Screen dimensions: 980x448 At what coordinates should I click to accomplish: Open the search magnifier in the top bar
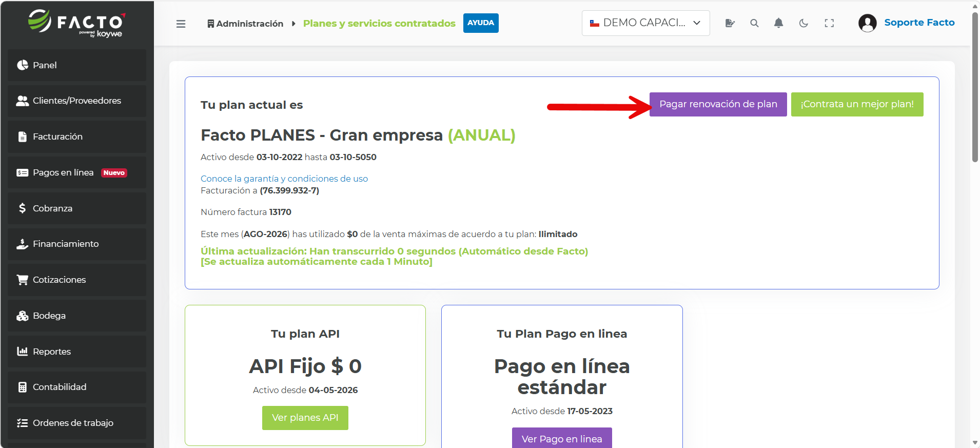click(754, 23)
